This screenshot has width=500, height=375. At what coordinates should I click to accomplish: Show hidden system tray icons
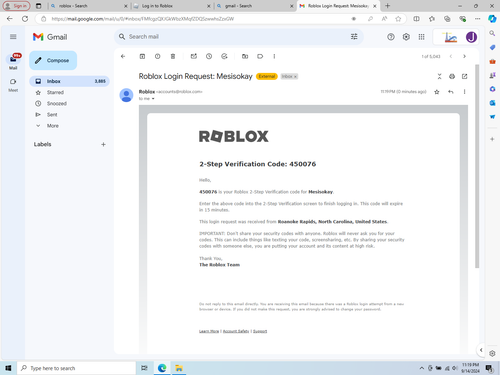click(x=422, y=368)
